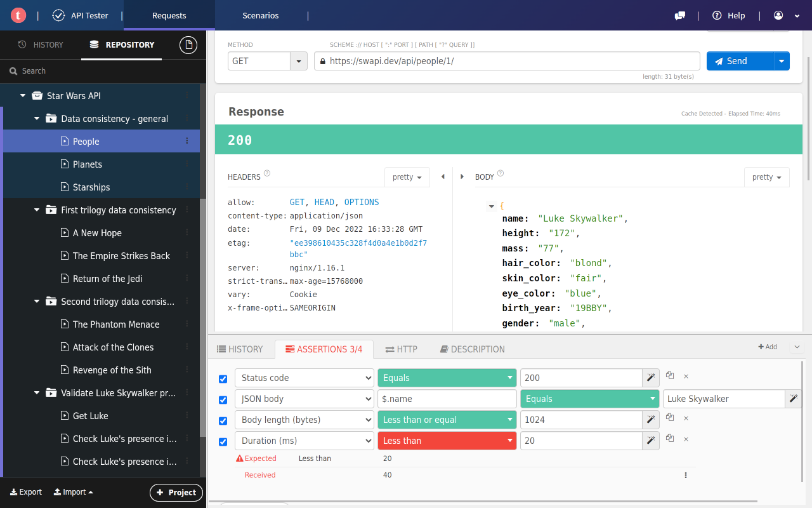Click the Send button

pyautogui.click(x=736, y=61)
